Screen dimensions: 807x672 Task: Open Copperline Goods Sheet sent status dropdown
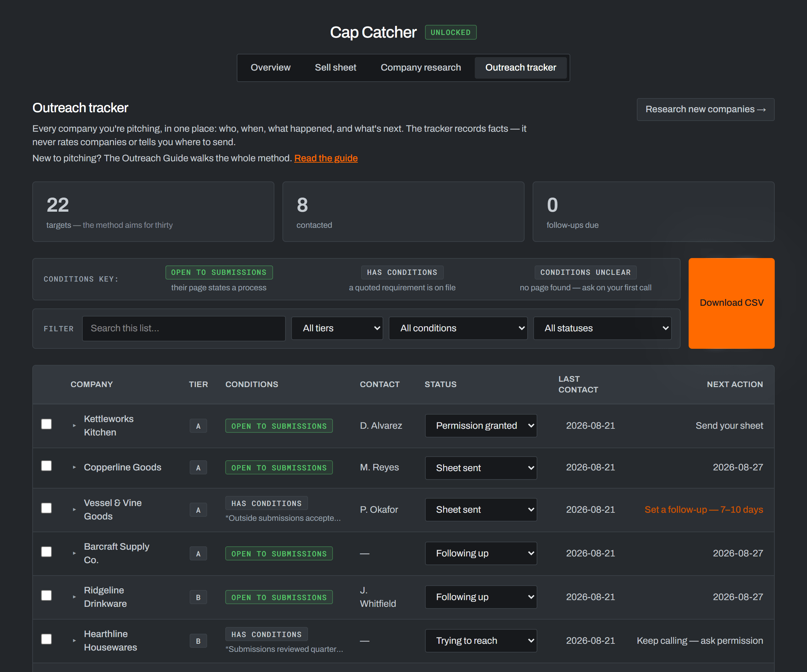481,468
